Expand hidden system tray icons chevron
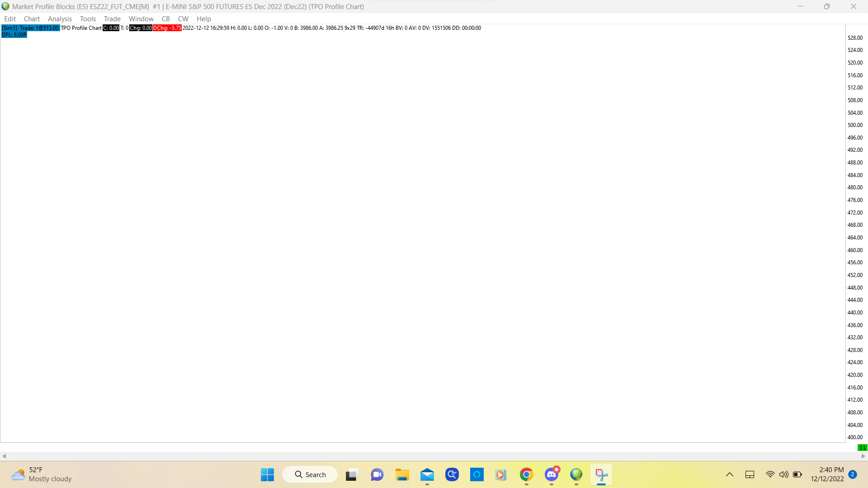The height and width of the screenshot is (488, 868). coord(729,474)
